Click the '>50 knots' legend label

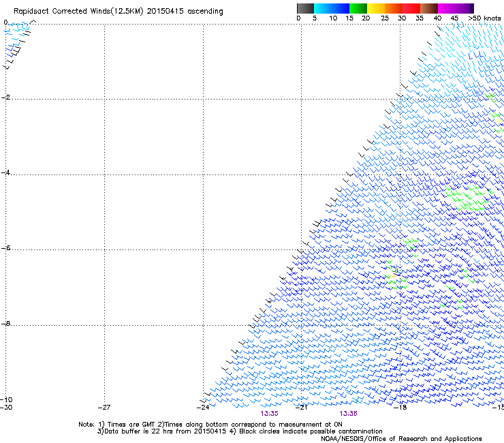click(x=485, y=18)
